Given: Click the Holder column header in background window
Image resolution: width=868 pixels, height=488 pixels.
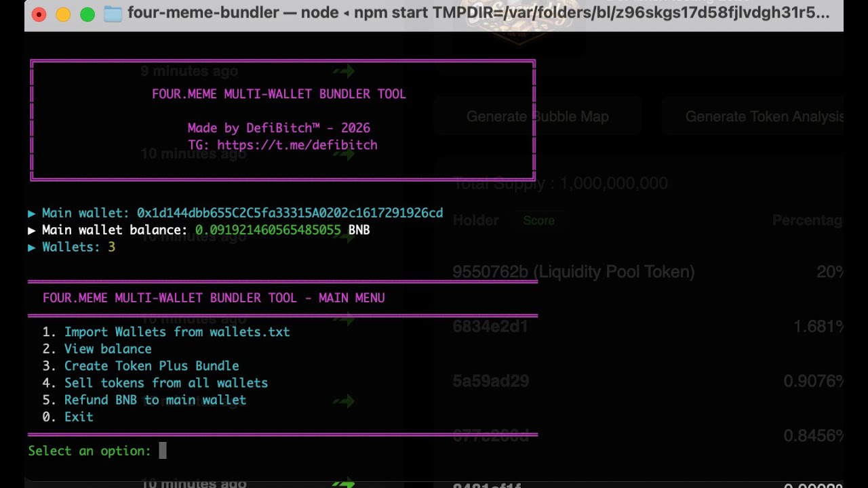Looking at the screenshot, I should pyautogui.click(x=475, y=220).
